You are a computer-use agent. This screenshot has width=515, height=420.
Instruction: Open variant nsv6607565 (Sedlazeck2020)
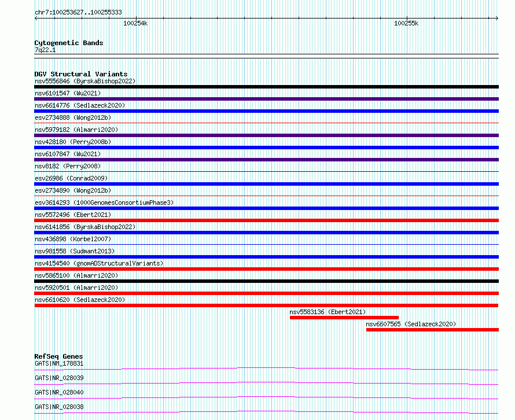pyautogui.click(x=411, y=324)
